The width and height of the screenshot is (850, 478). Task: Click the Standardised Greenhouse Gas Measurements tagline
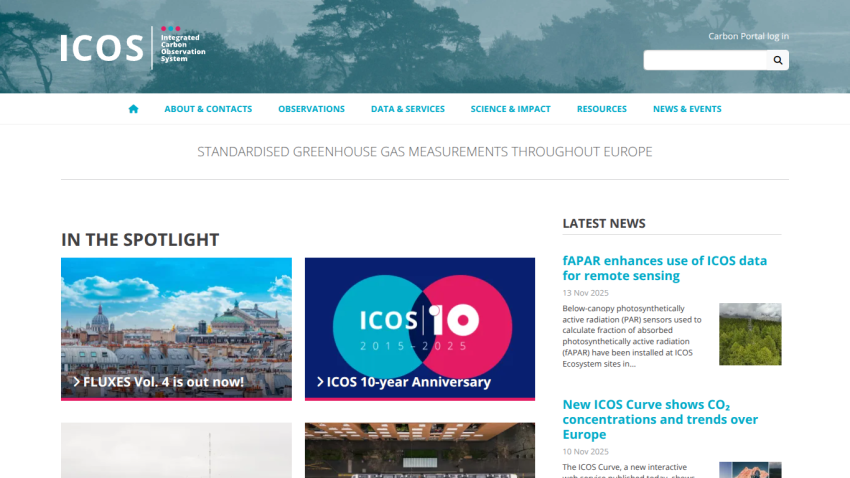click(424, 152)
